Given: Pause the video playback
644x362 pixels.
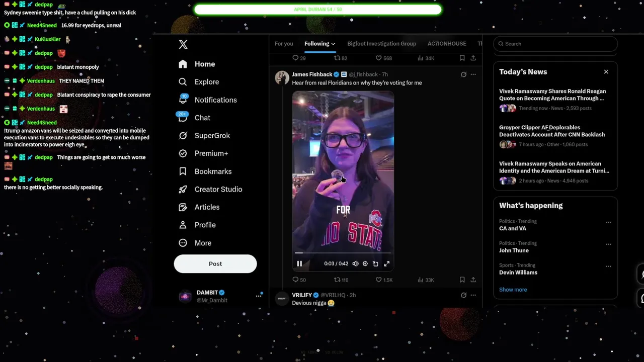Looking at the screenshot, I should point(299,263).
